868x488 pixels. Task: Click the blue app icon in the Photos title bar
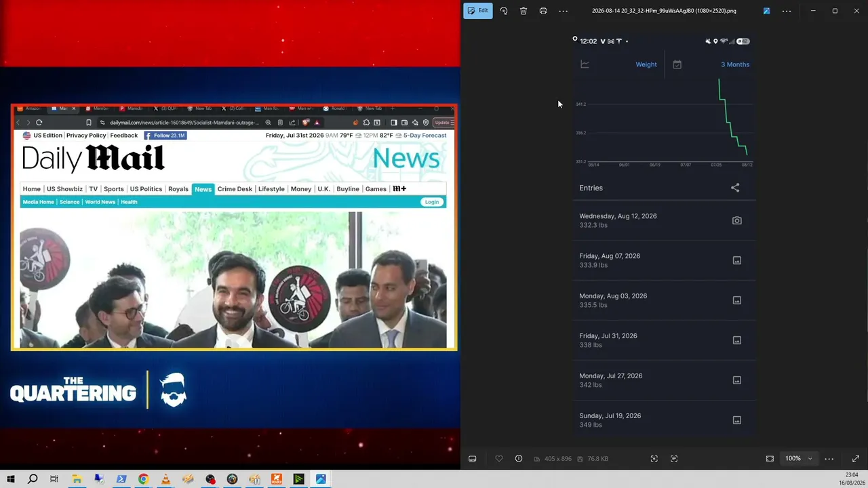pos(766,11)
